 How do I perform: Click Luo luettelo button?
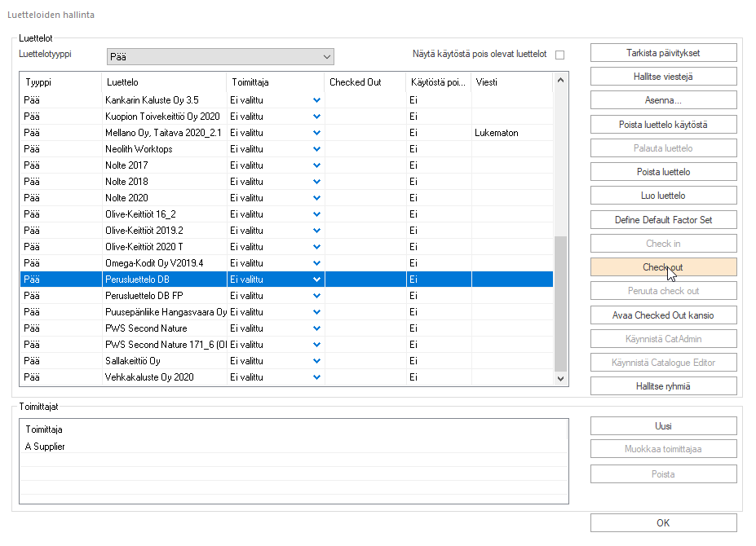663,196
